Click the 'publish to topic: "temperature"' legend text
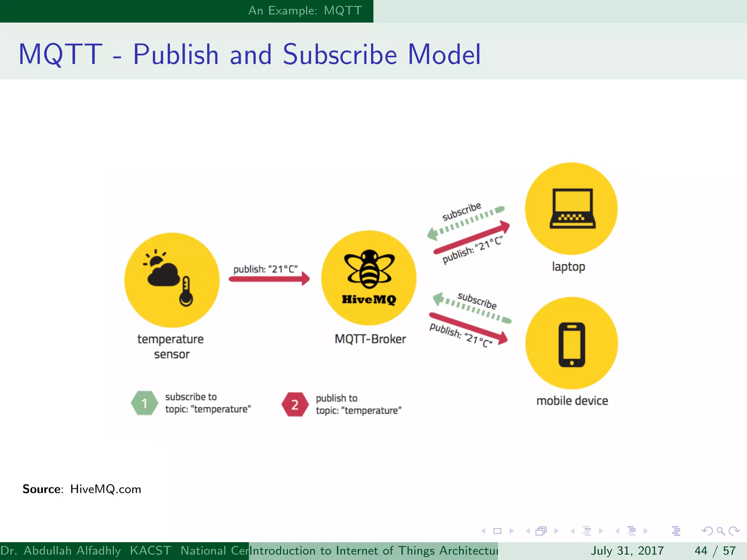The width and height of the screenshot is (747, 560). 359,404
